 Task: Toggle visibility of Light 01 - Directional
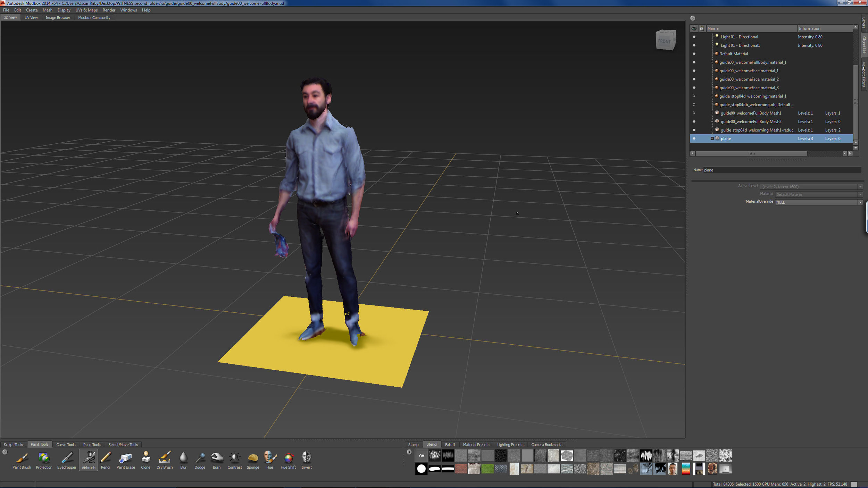tap(694, 37)
